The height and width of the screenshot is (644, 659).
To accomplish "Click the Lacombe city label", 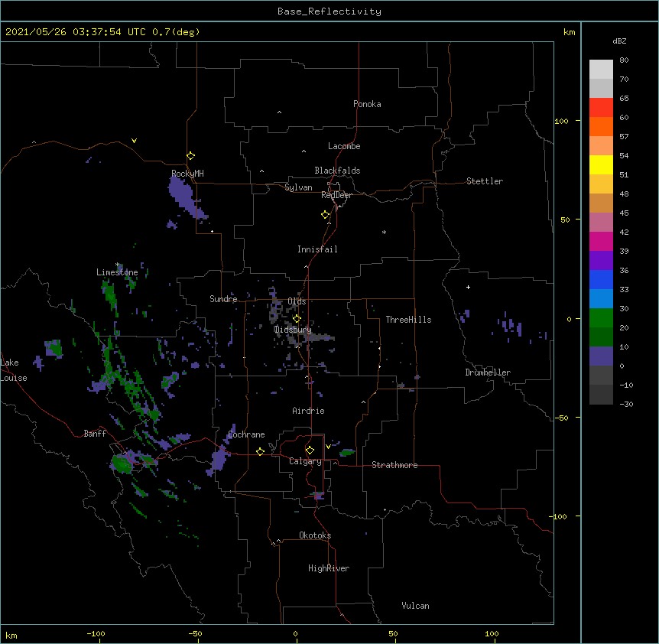I will point(344,146).
